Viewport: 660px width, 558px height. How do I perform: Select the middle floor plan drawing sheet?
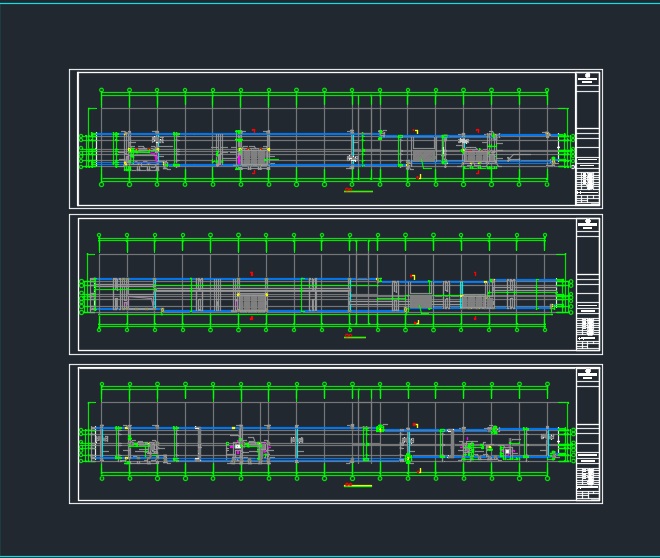(x=336, y=284)
